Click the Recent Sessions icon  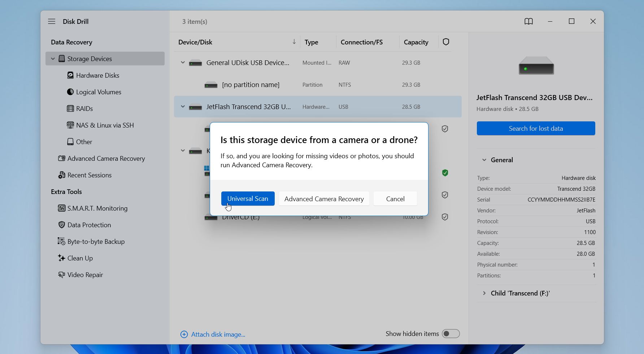(x=62, y=175)
